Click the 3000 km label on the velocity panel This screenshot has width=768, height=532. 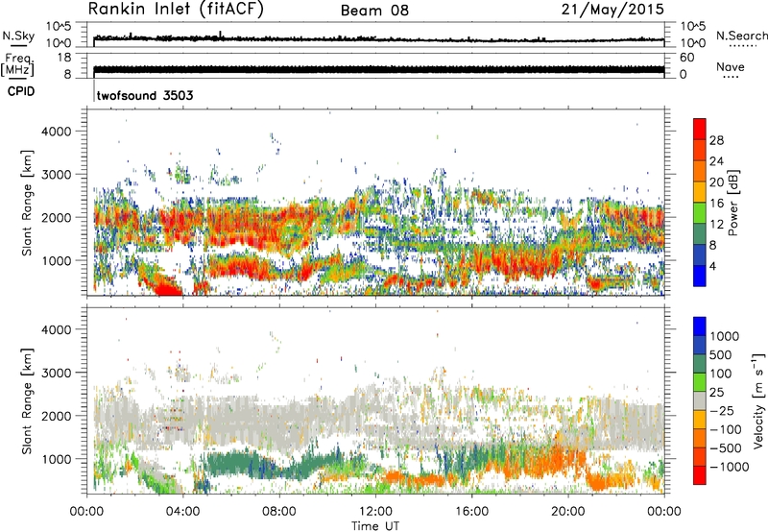(57, 373)
